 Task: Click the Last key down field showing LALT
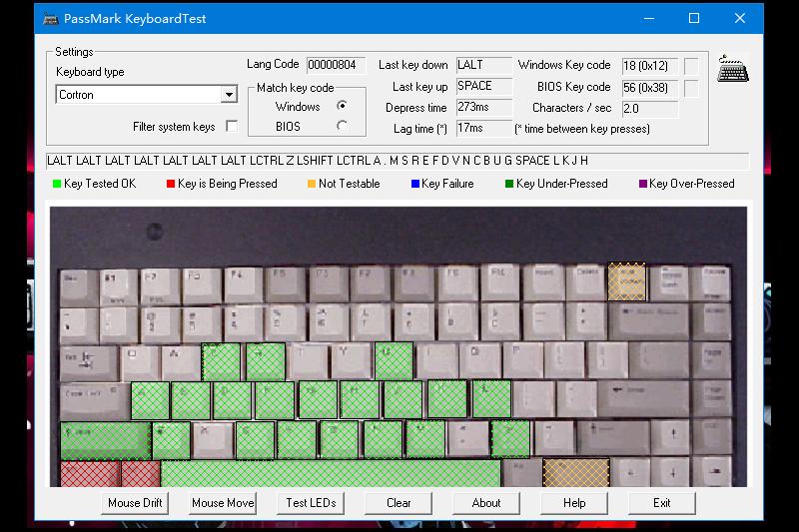(483, 65)
